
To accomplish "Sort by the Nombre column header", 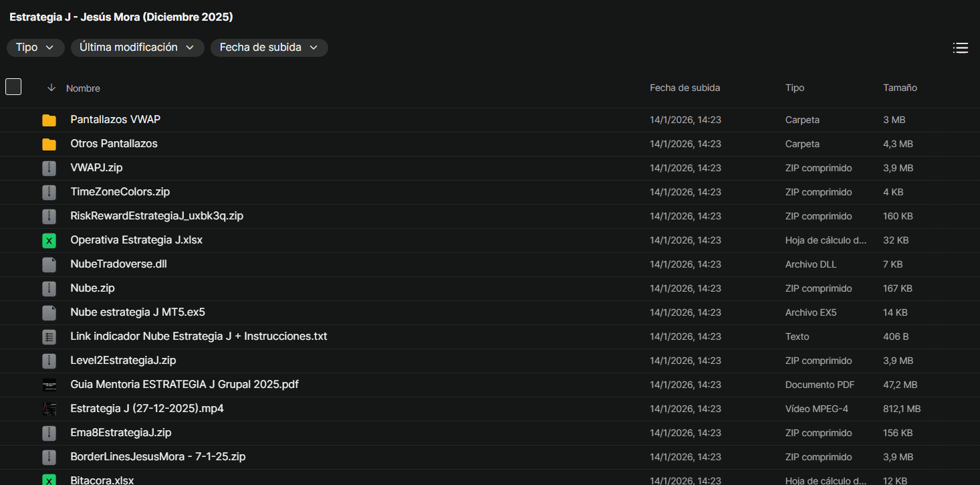I will (83, 88).
